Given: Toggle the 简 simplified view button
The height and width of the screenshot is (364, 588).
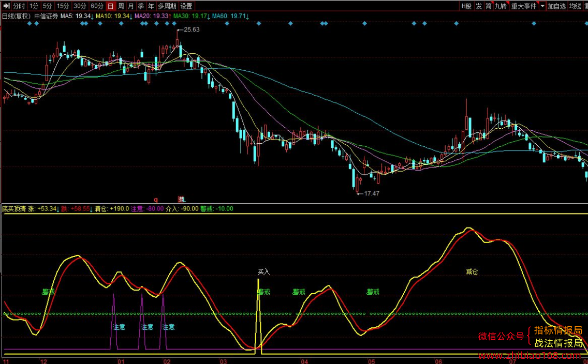Looking at the screenshot, I should pos(489,6).
